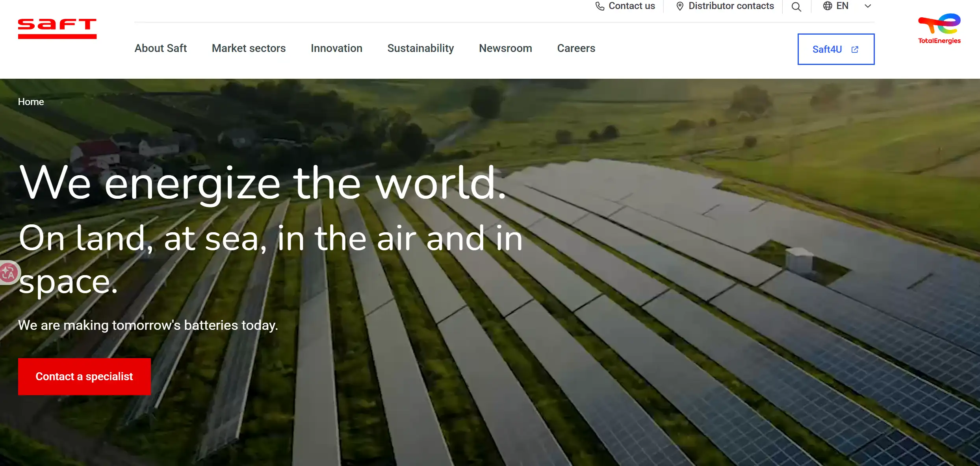
Task: Open the accessibility widget icon
Action: coord(8,273)
